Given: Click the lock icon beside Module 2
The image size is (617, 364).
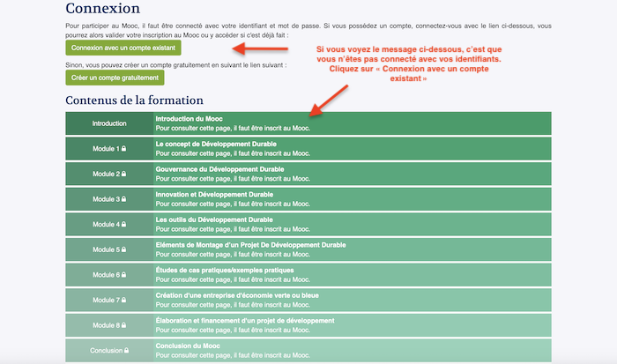Looking at the screenshot, I should coord(123,174).
